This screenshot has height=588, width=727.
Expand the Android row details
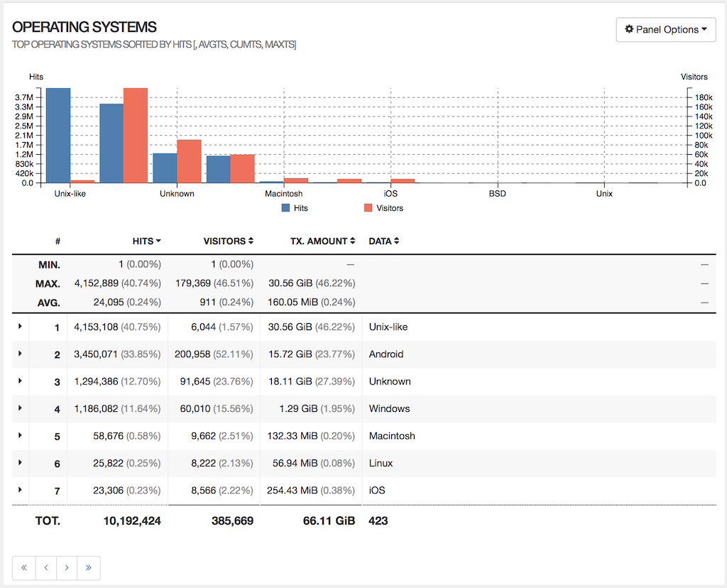point(18,354)
